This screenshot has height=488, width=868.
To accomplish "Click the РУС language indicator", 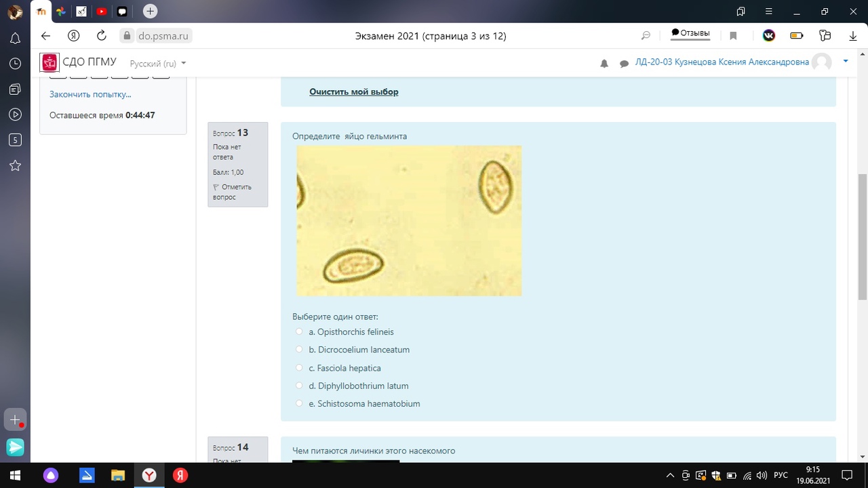I will point(781,475).
